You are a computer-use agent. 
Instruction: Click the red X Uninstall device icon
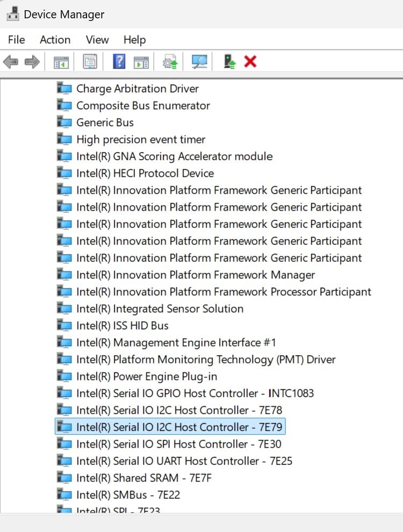(250, 62)
